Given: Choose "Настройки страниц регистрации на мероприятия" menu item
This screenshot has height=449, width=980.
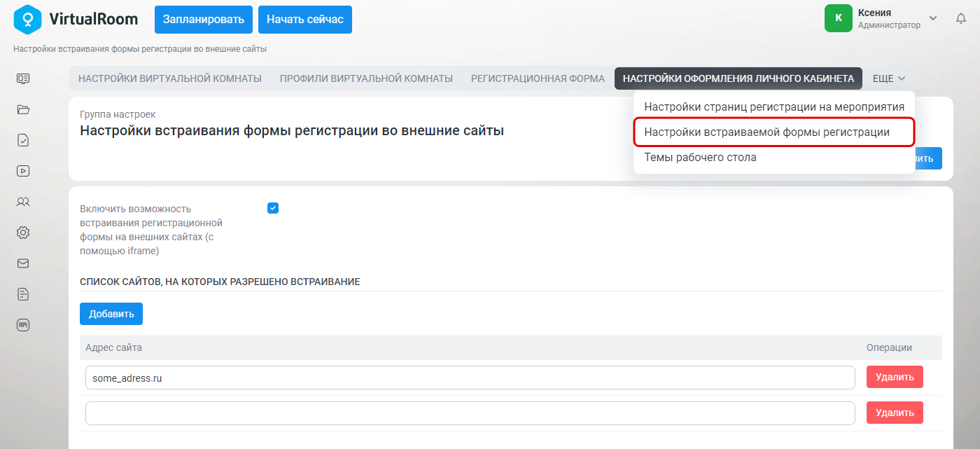Looking at the screenshot, I should [774, 107].
